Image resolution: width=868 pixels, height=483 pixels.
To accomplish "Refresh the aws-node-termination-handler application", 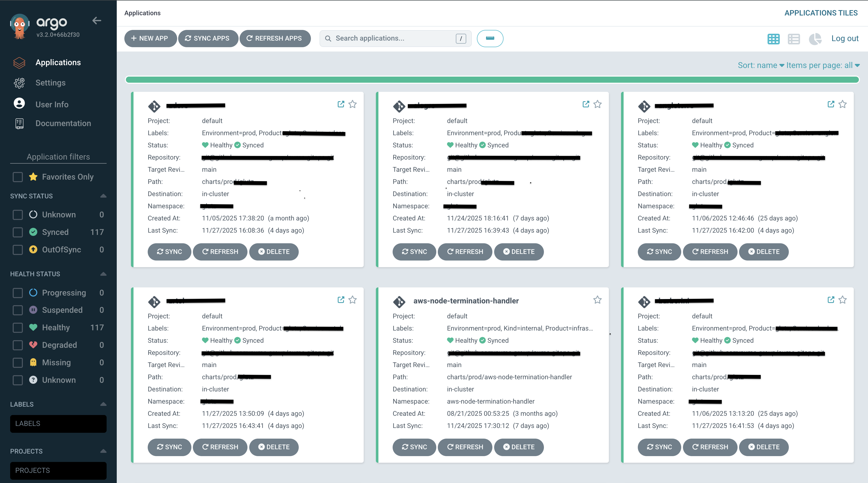I will [465, 447].
